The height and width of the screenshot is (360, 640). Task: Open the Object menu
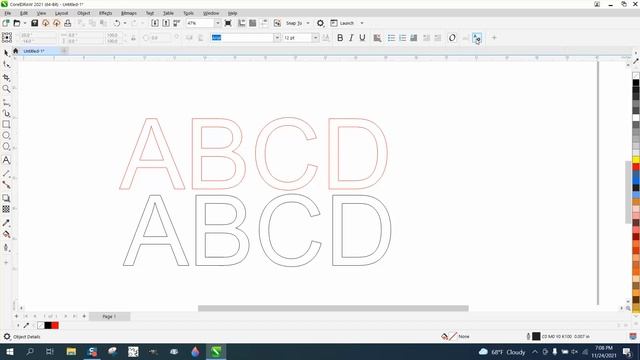[x=84, y=13]
